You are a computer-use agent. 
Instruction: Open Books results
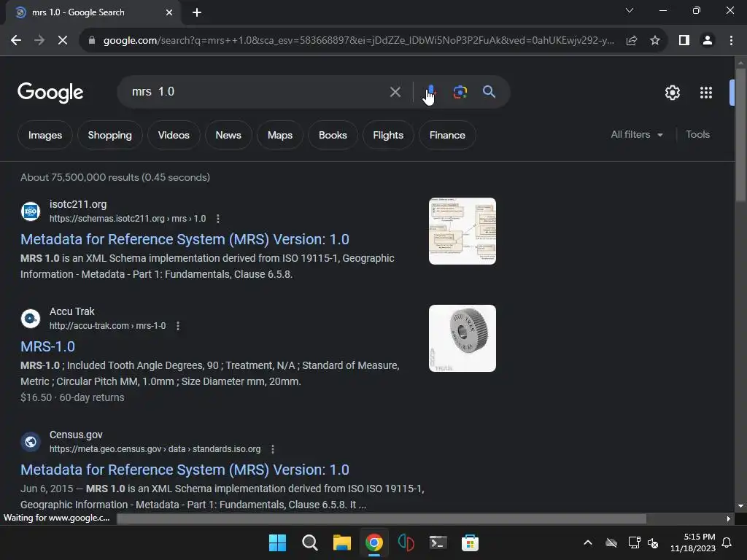point(333,135)
